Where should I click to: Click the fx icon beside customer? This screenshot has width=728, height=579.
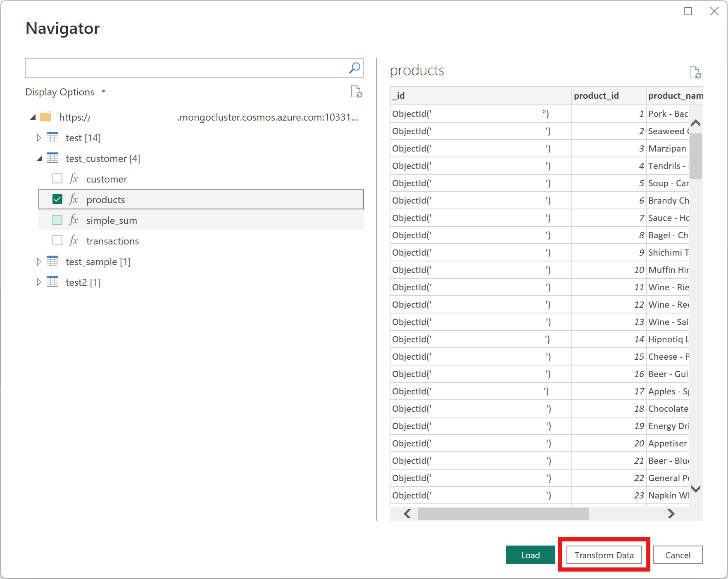pos(73,179)
